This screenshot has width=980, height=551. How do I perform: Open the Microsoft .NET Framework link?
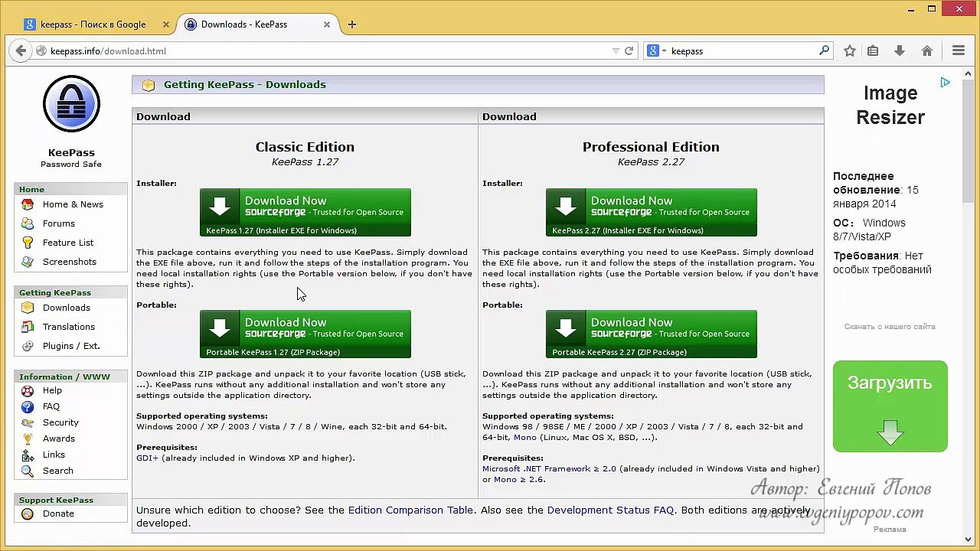click(x=549, y=468)
